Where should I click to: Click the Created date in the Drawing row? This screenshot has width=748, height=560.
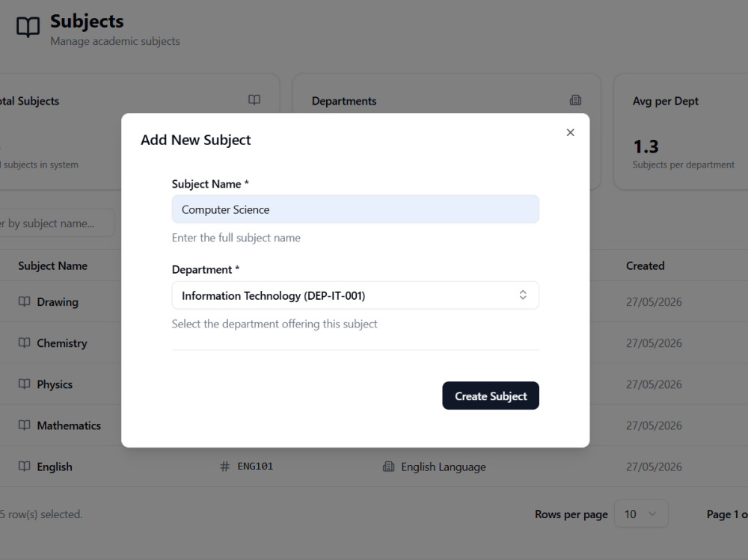654,302
